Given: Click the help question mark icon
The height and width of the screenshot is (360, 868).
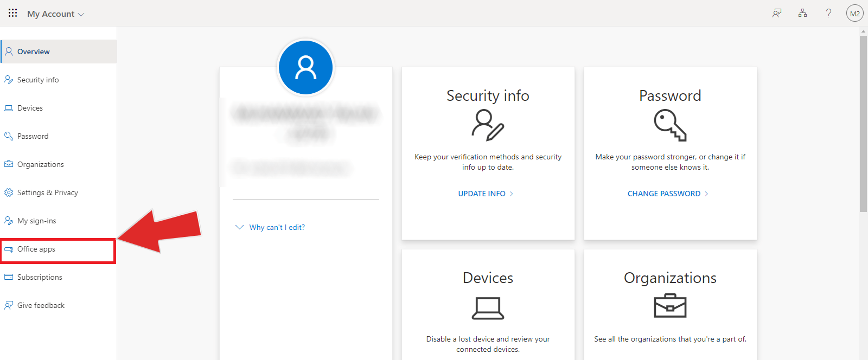Looking at the screenshot, I should [828, 14].
